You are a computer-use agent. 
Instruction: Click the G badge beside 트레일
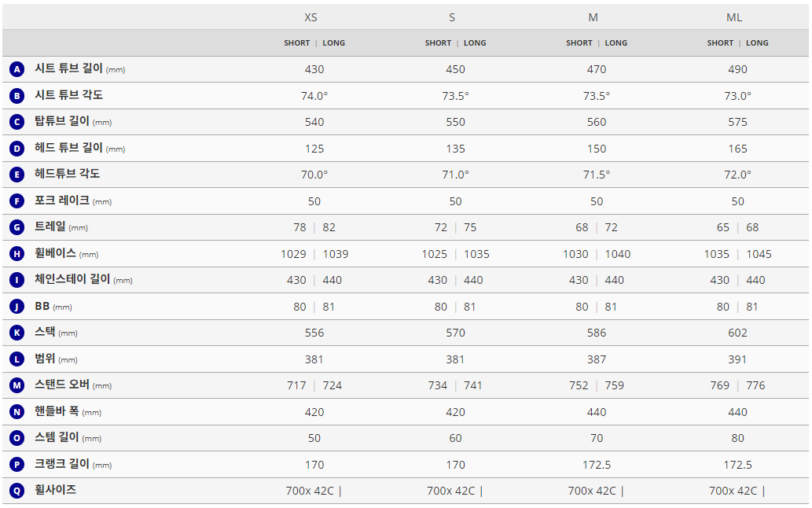(17, 227)
